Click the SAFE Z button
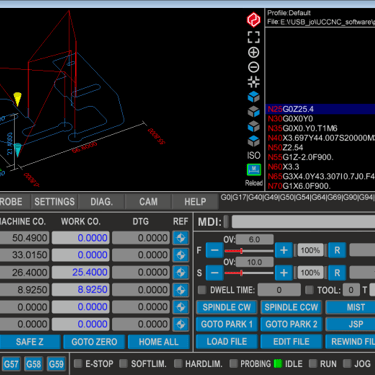This screenshot has height=375, width=375. click(x=30, y=342)
